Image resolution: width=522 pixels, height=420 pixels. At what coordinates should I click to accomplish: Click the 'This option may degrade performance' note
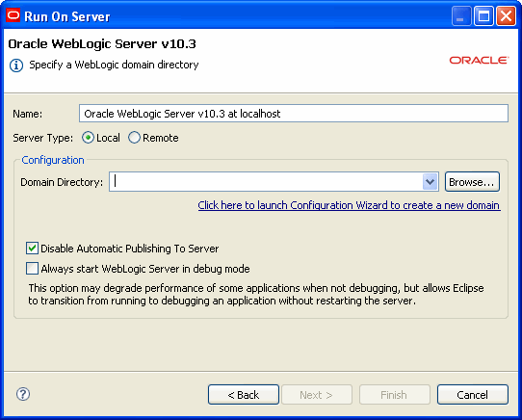click(255, 294)
